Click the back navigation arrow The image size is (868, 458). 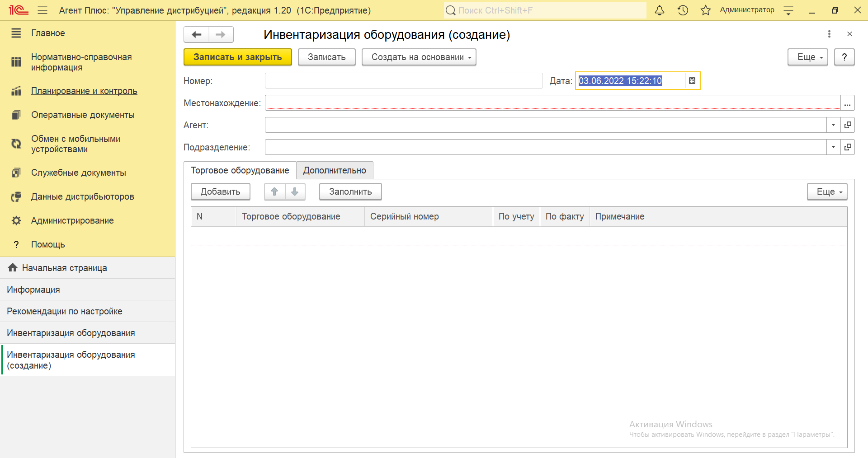tap(197, 34)
